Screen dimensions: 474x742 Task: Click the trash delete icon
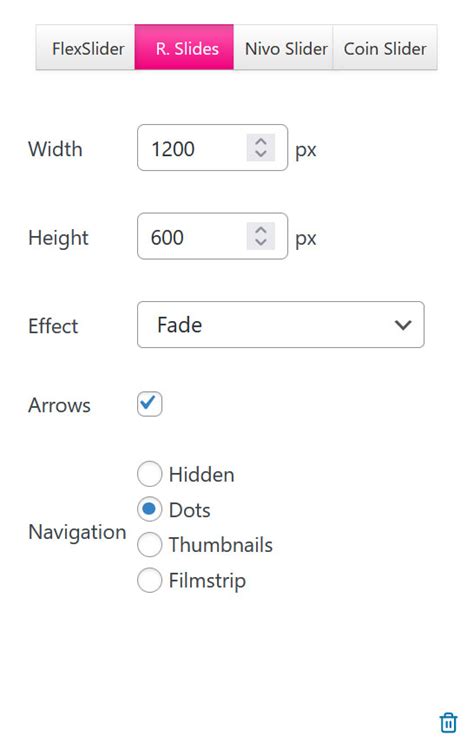448,722
